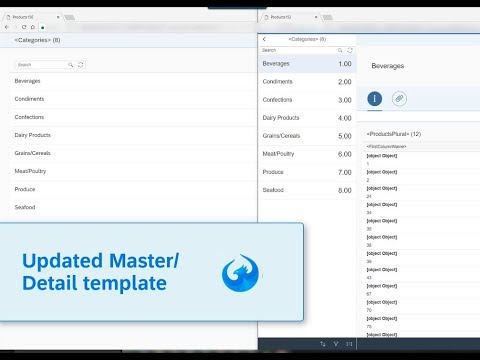Open Condiments in left categories list
Viewport: 480px width, 360px height.
(x=133, y=99)
